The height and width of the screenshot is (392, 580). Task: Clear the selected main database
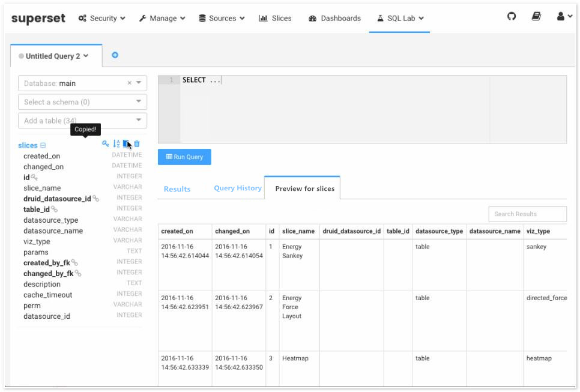point(130,83)
